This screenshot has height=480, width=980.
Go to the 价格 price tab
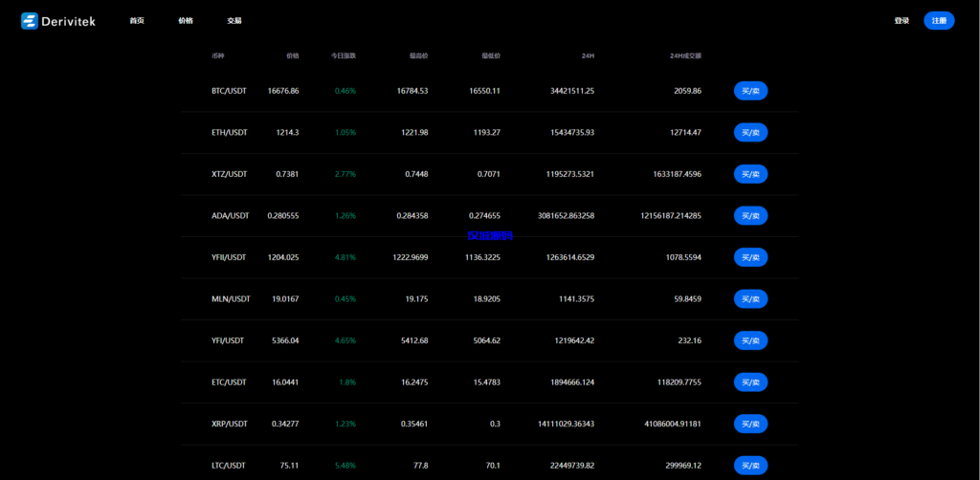point(186,21)
